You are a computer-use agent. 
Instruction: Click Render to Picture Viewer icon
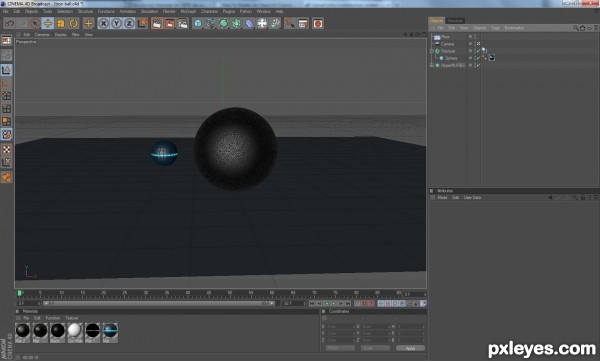pyautogui.click(x=170, y=24)
